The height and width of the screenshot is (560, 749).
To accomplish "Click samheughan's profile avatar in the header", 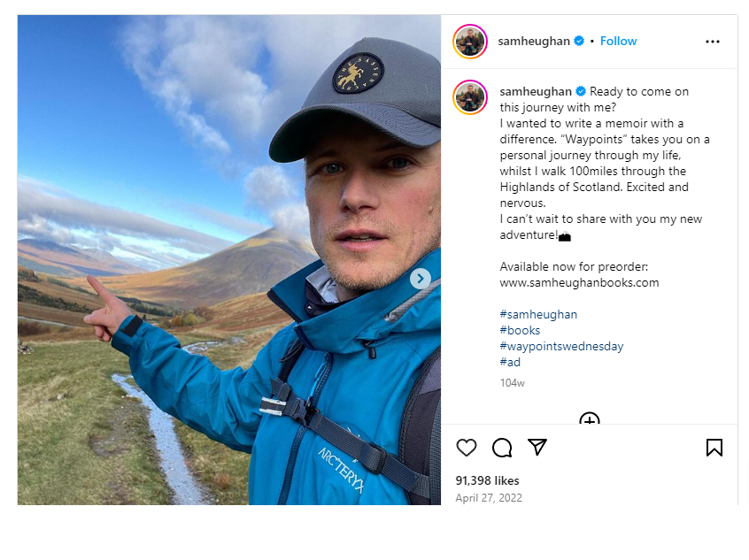I will click(x=470, y=41).
